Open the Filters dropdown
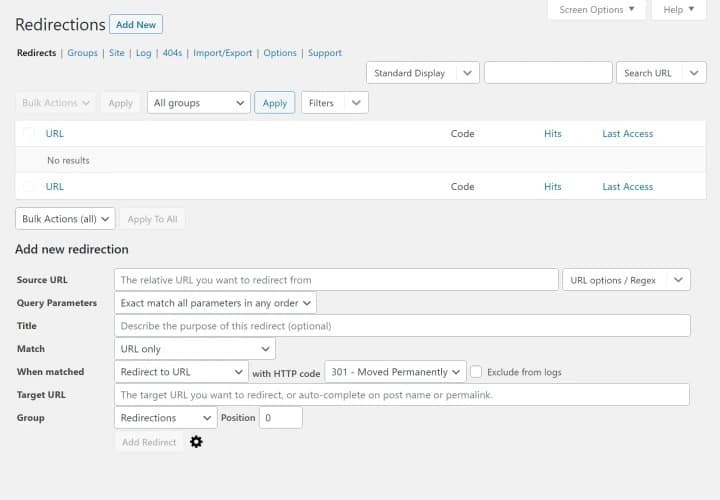 tap(335, 103)
